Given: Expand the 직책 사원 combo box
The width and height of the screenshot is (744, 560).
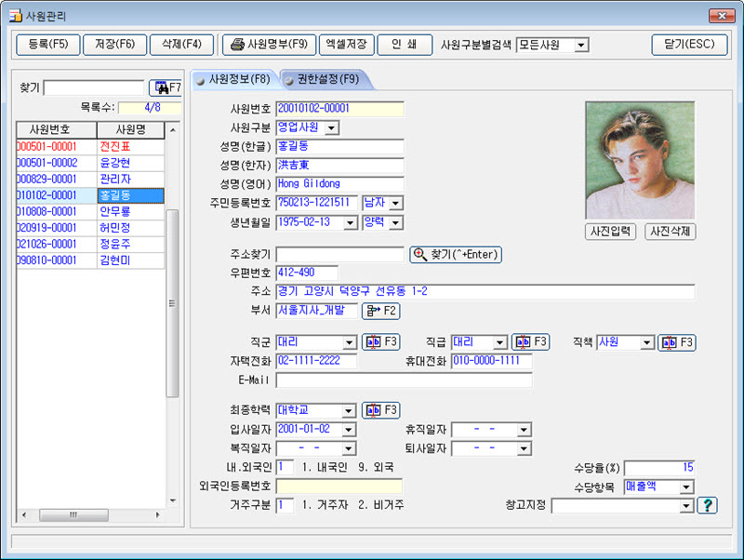Looking at the screenshot, I should 647,342.
